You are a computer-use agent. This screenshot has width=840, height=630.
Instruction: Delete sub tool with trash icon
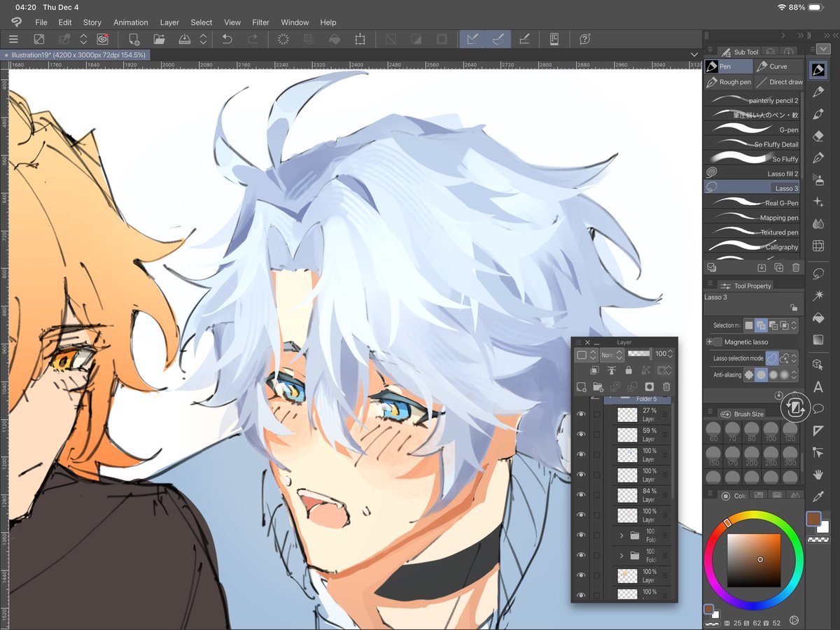(795, 267)
